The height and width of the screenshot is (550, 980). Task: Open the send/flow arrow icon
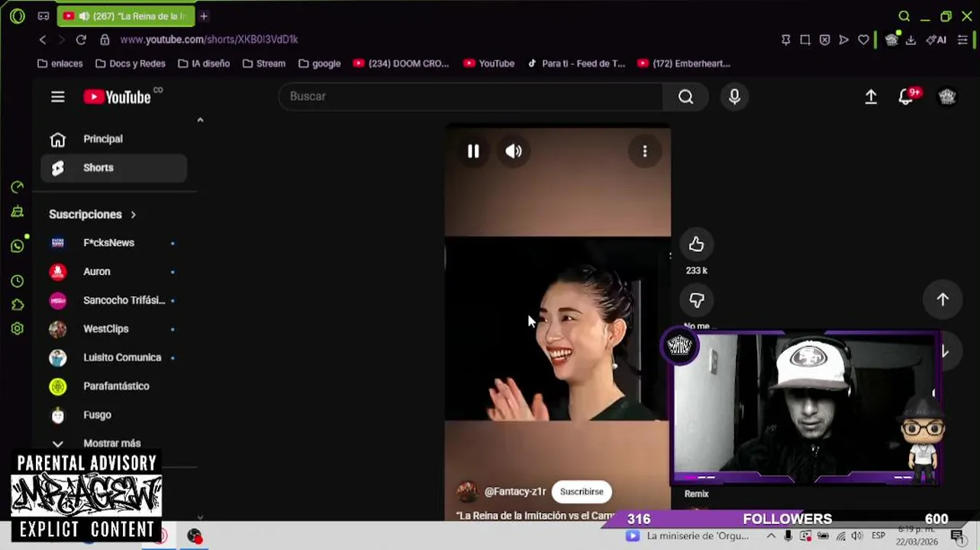(843, 40)
